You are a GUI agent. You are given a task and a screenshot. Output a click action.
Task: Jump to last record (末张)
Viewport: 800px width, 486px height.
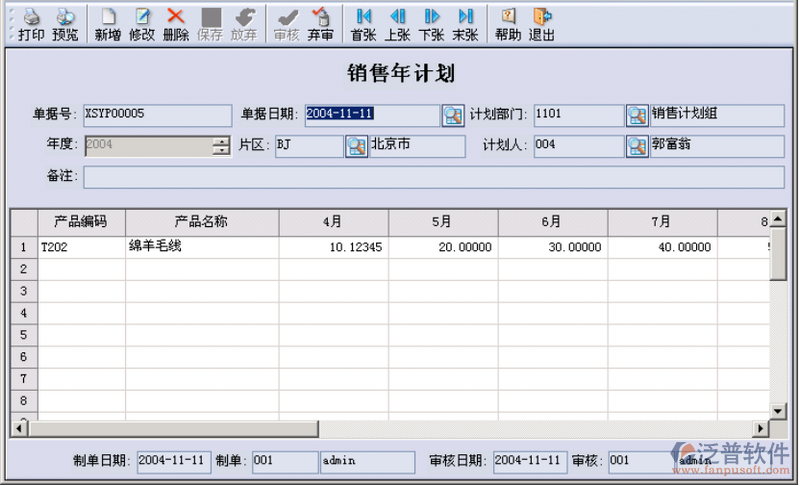tap(465, 24)
